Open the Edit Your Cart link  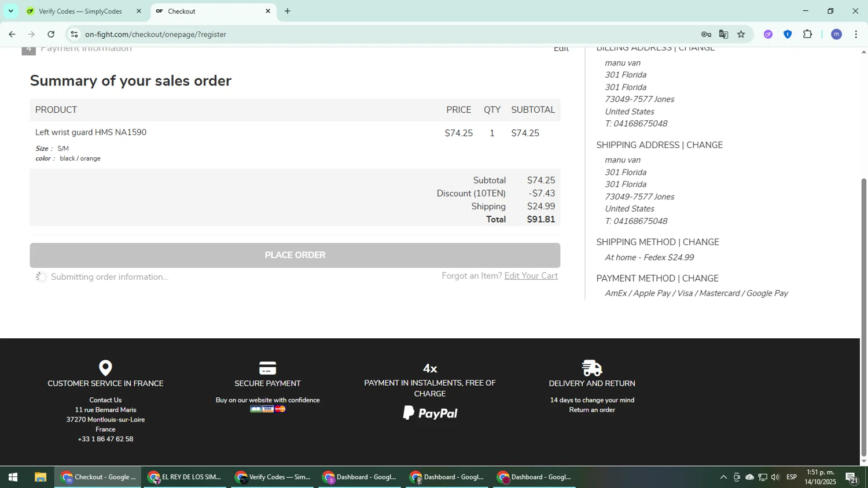coord(531,276)
